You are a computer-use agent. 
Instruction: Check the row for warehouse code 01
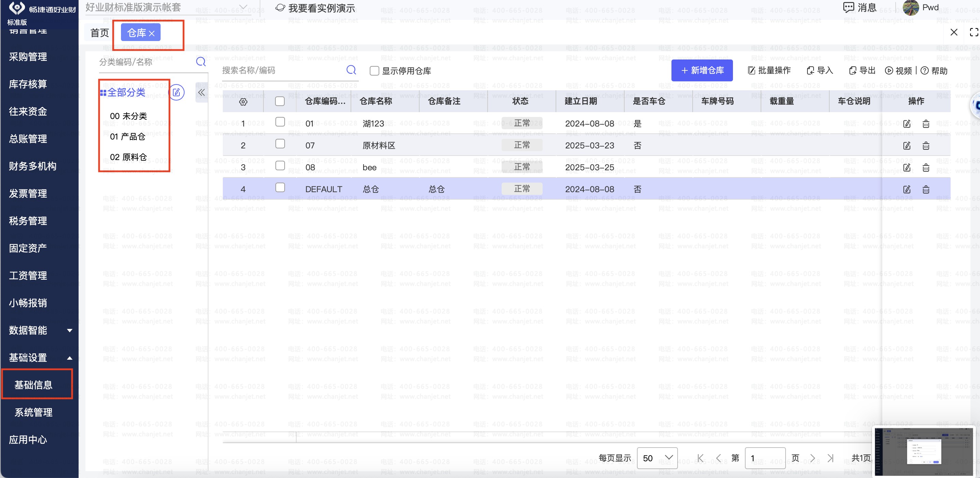(280, 122)
